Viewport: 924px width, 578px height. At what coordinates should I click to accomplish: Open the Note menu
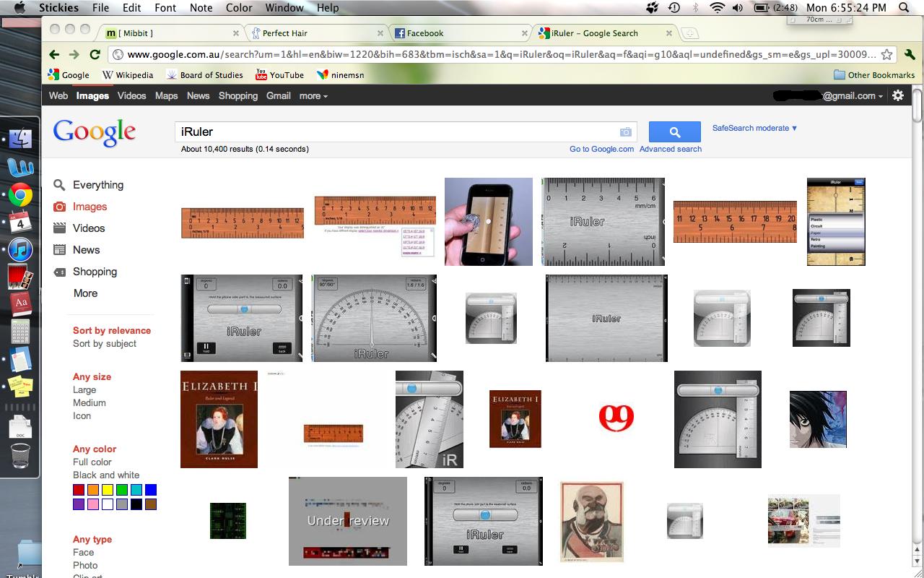pos(201,8)
